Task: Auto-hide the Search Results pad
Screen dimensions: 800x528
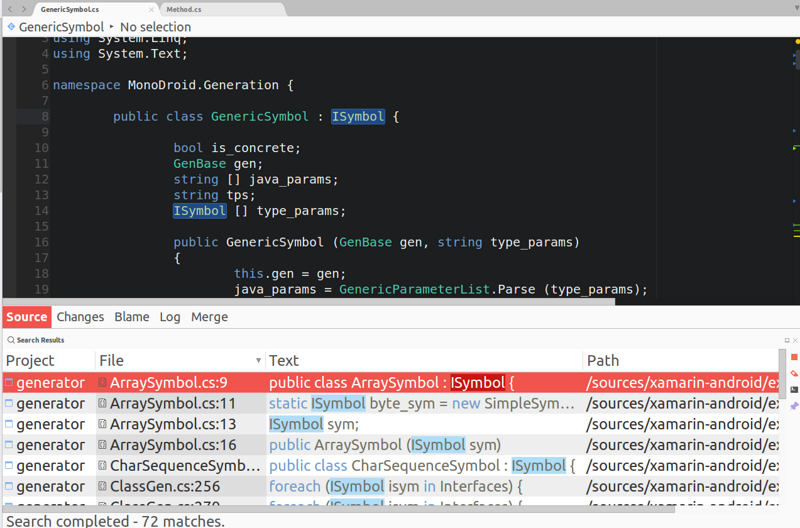Action: (787, 340)
